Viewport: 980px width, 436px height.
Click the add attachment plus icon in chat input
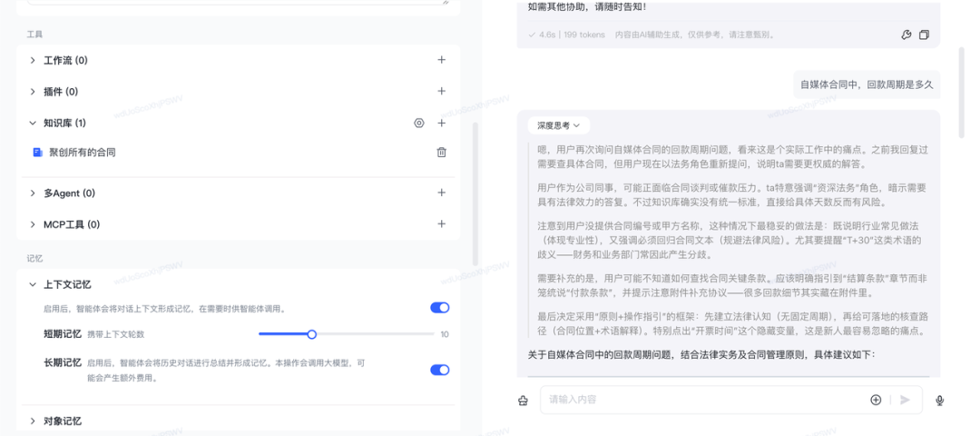click(876, 400)
